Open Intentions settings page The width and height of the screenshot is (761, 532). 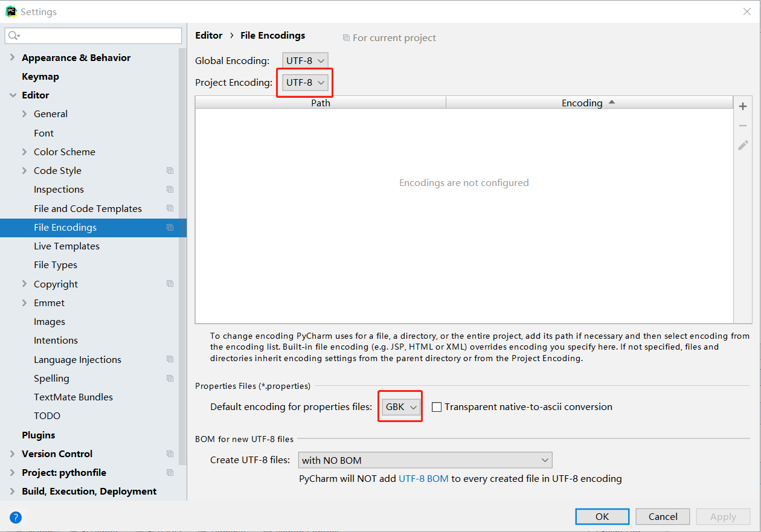pos(56,341)
